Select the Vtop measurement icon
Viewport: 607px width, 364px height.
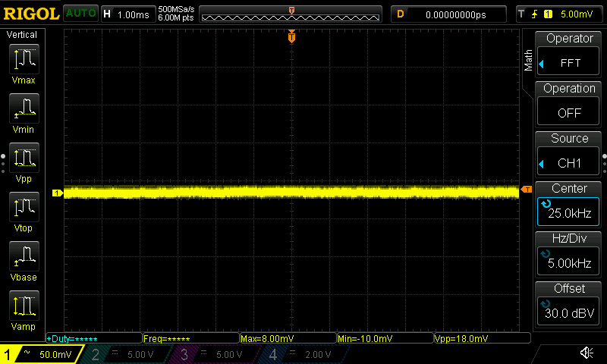pos(24,207)
